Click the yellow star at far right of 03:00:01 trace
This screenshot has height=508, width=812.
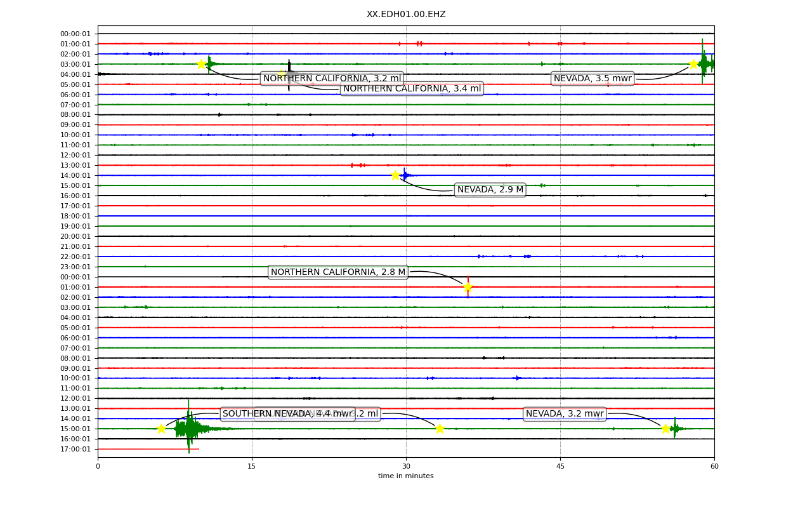tap(693, 64)
